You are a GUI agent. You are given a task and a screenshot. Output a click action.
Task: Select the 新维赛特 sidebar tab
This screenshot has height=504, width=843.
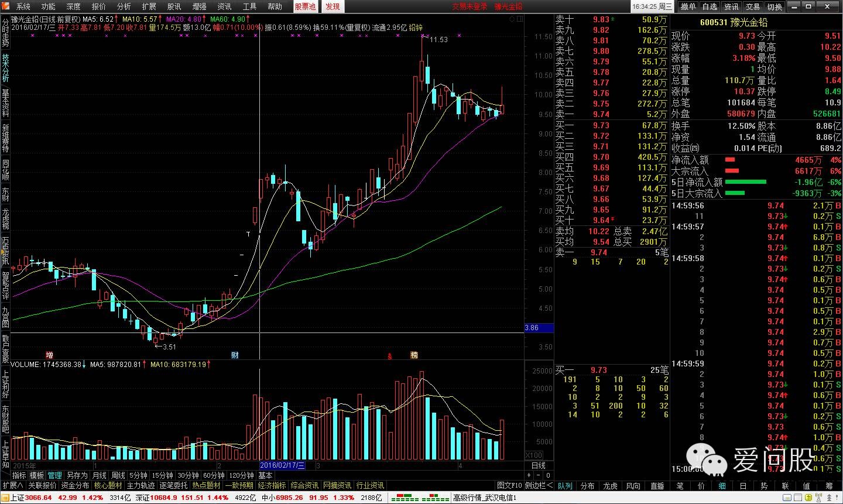tap(5, 139)
